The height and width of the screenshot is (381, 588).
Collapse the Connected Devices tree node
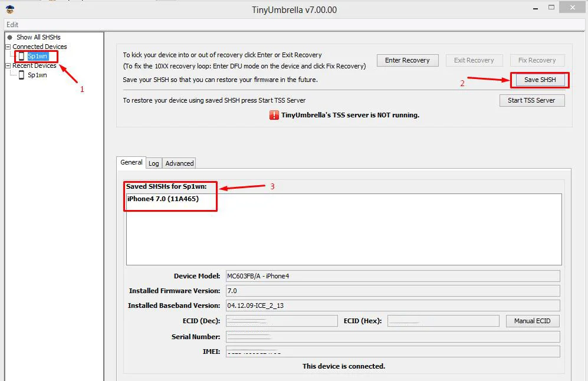click(8, 47)
